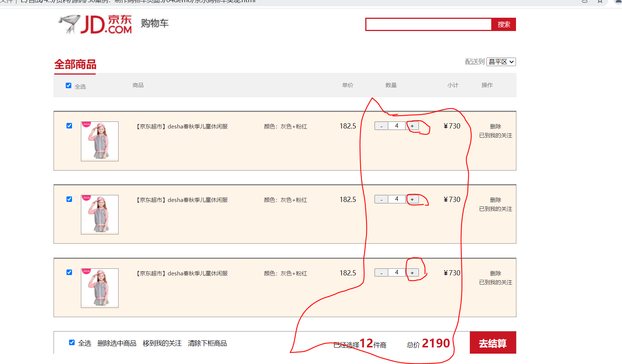Open the 配送到 昌平区 dropdown
Image resolution: width=622 pixels, height=364 pixels.
tap(501, 62)
